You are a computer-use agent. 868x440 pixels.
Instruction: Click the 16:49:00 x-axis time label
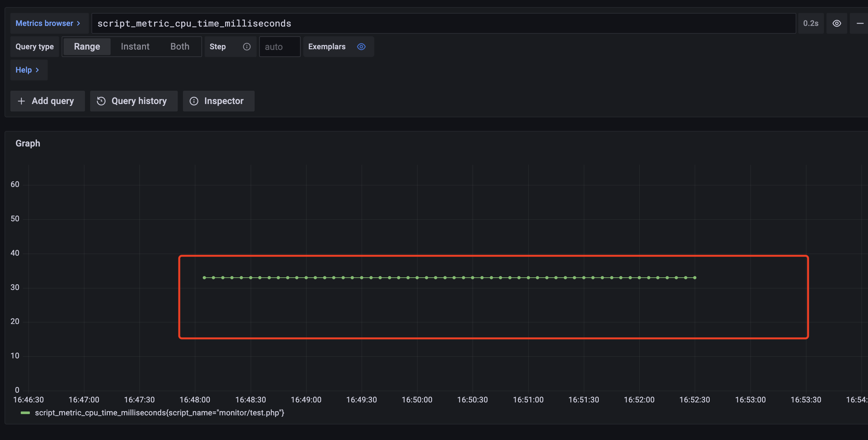tap(306, 399)
